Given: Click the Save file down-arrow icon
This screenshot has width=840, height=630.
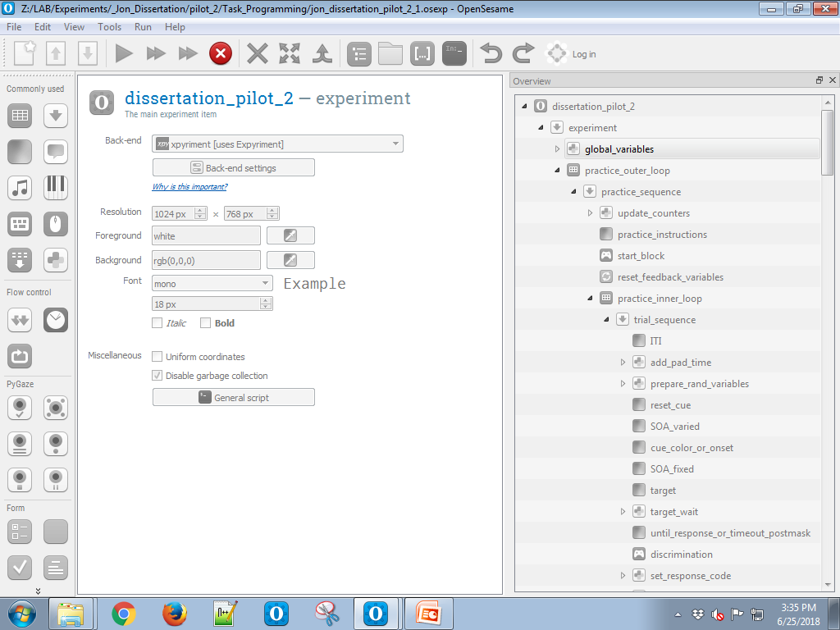Looking at the screenshot, I should pos(87,53).
